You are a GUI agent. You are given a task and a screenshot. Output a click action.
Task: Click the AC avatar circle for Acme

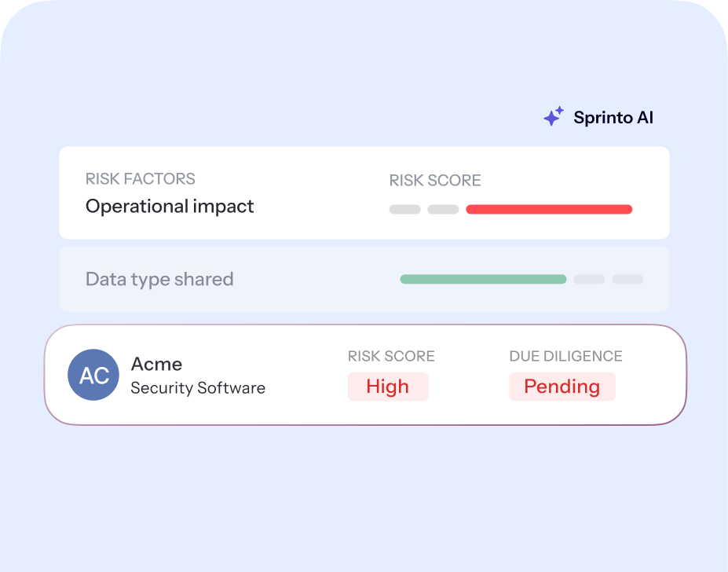coord(93,375)
